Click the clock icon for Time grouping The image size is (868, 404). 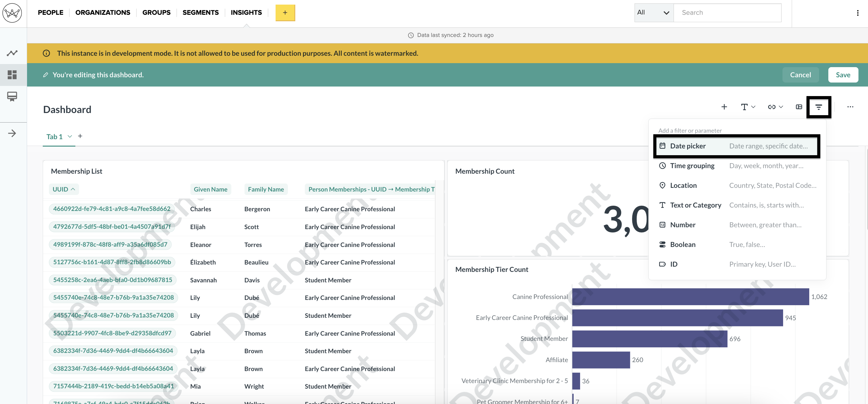coord(662,166)
